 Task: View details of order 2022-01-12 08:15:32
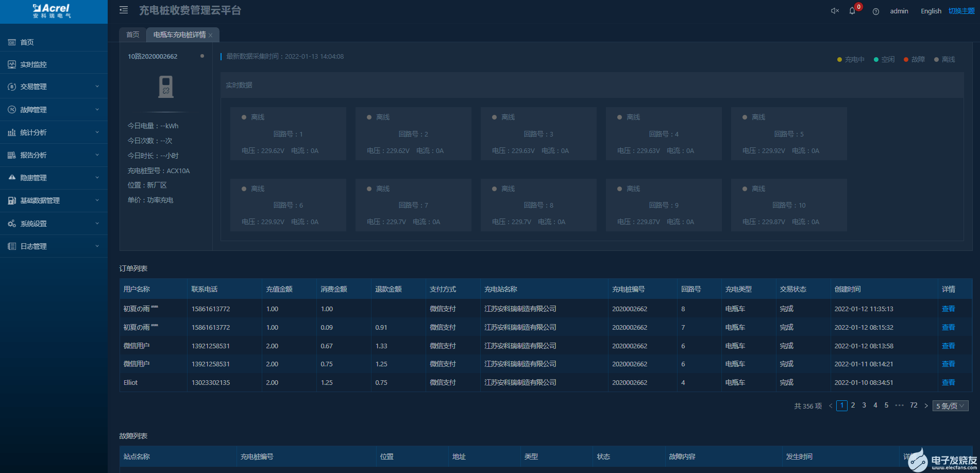948,327
